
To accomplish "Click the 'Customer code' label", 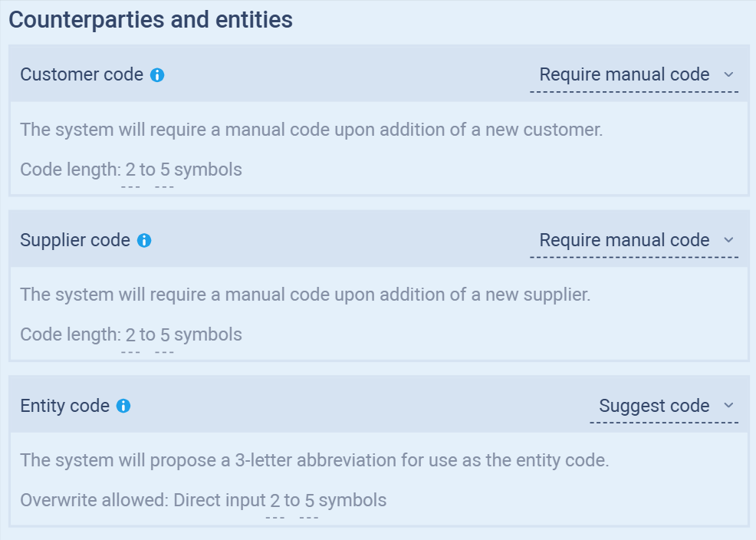I will 81,75.
